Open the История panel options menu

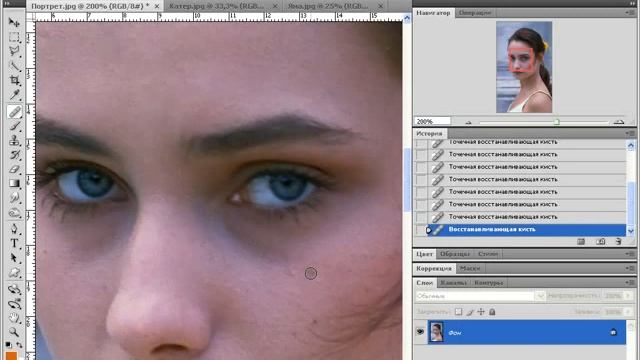630,133
